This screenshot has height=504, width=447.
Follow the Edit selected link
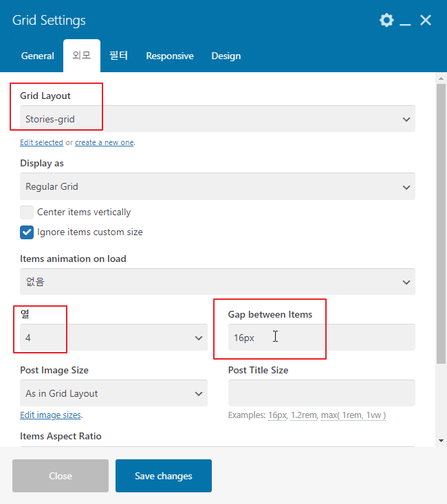41,143
